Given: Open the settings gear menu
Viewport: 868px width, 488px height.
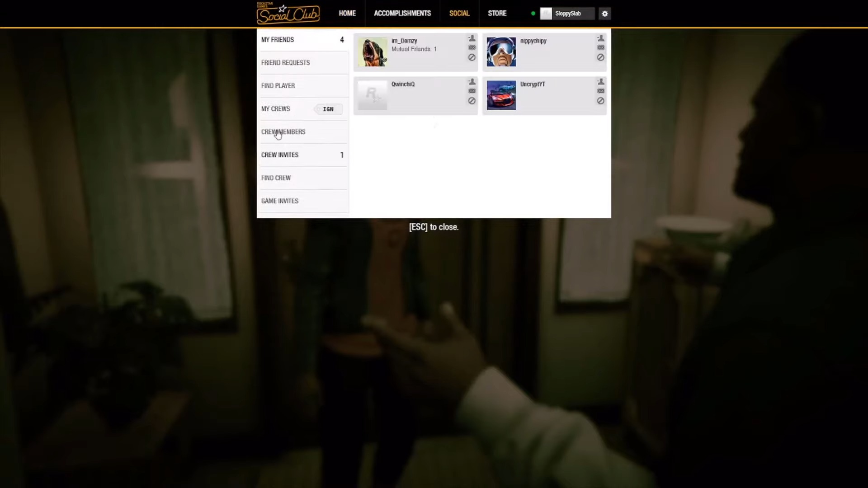Looking at the screenshot, I should pyautogui.click(x=604, y=13).
